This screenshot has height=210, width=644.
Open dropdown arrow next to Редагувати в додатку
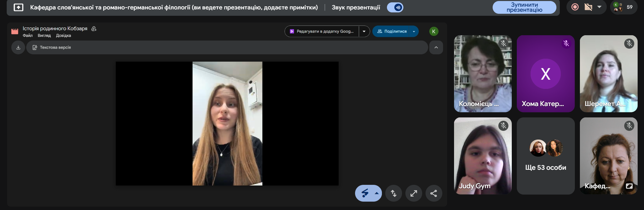tap(364, 32)
